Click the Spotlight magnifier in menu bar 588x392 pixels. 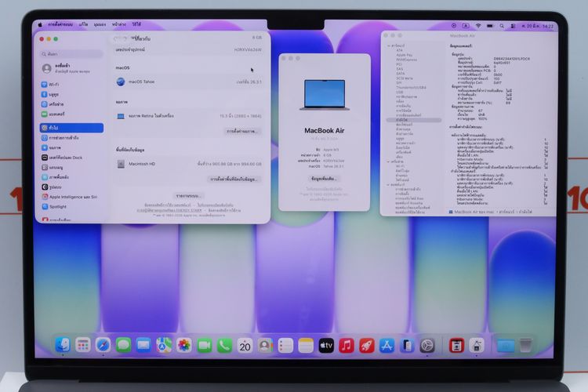[x=502, y=26]
